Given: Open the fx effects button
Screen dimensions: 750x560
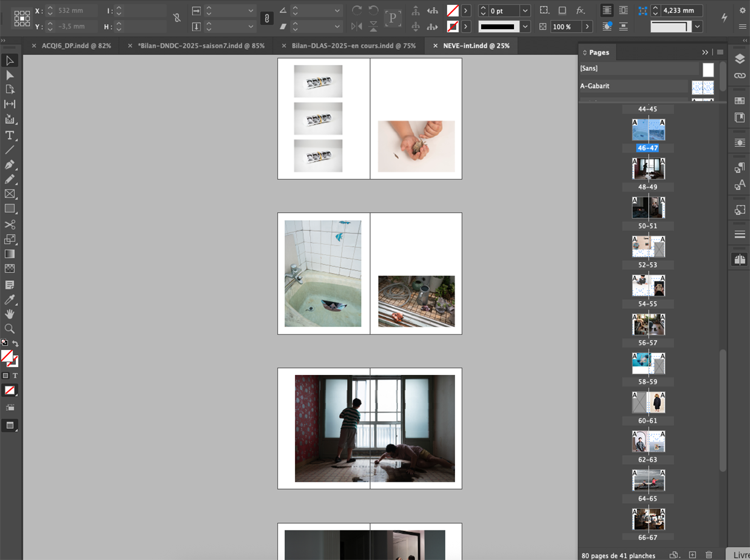Looking at the screenshot, I should [x=581, y=10].
